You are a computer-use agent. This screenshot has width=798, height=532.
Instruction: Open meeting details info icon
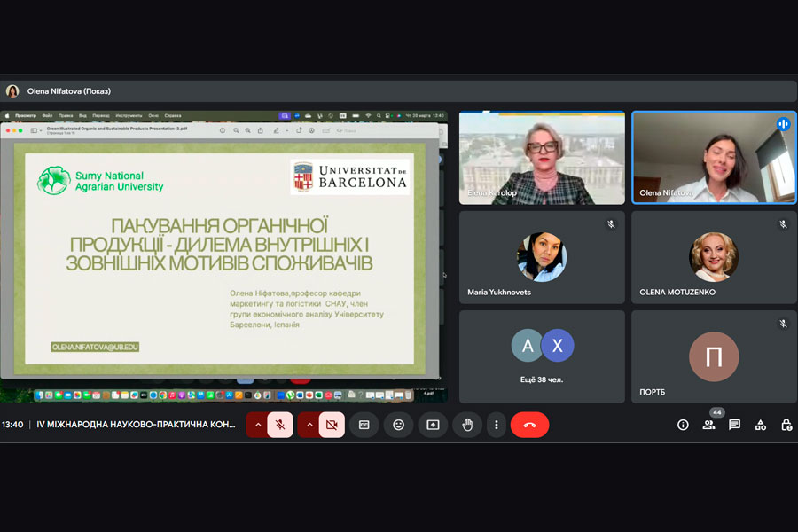(683, 425)
